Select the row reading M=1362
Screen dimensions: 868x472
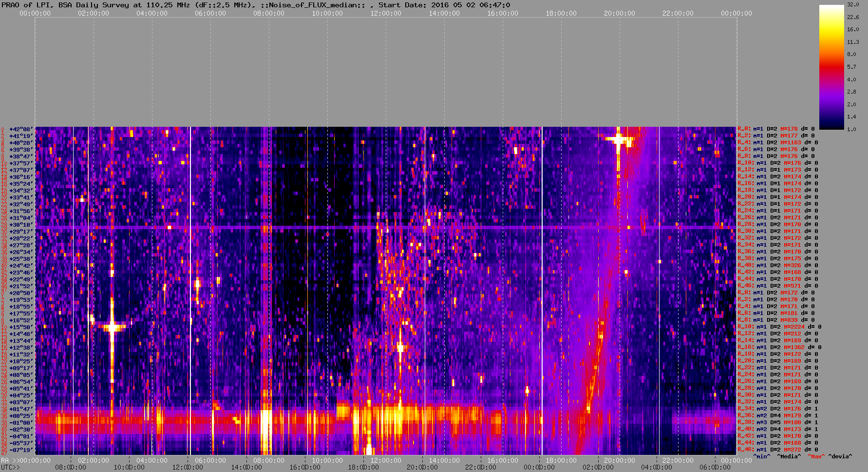[x=779, y=348]
